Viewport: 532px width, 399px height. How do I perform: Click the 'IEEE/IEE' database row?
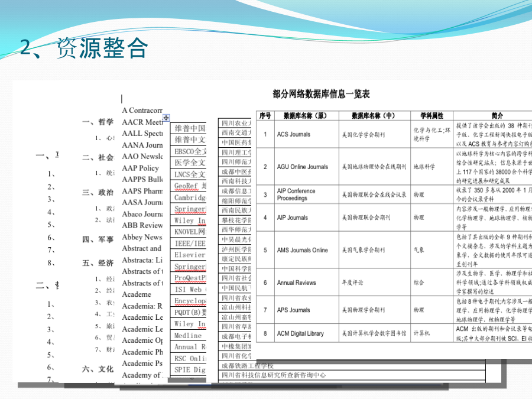[189, 244]
